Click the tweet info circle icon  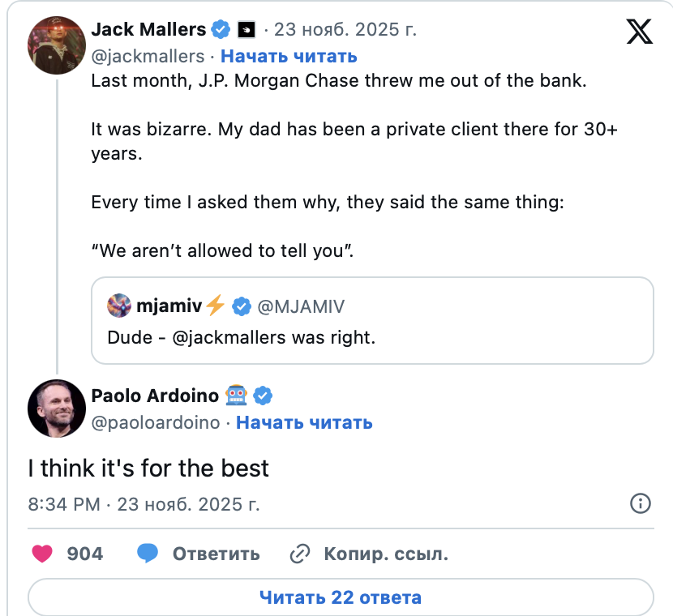pos(641,503)
